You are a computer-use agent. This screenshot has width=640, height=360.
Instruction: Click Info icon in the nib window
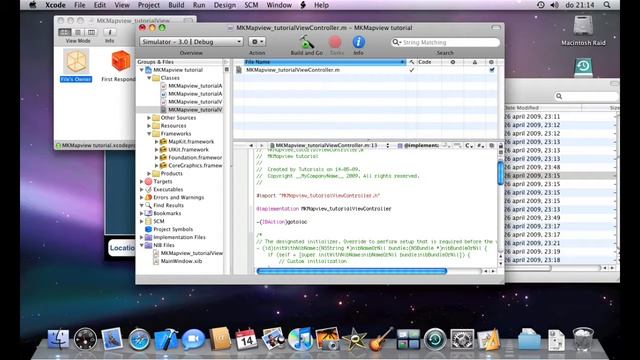click(x=109, y=32)
